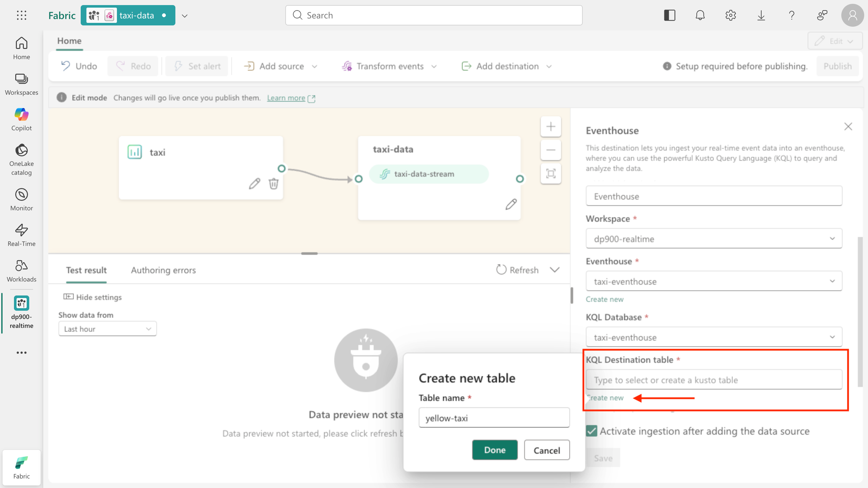
Task: Open OneLake catalog in the sidebar
Action: coord(22,160)
